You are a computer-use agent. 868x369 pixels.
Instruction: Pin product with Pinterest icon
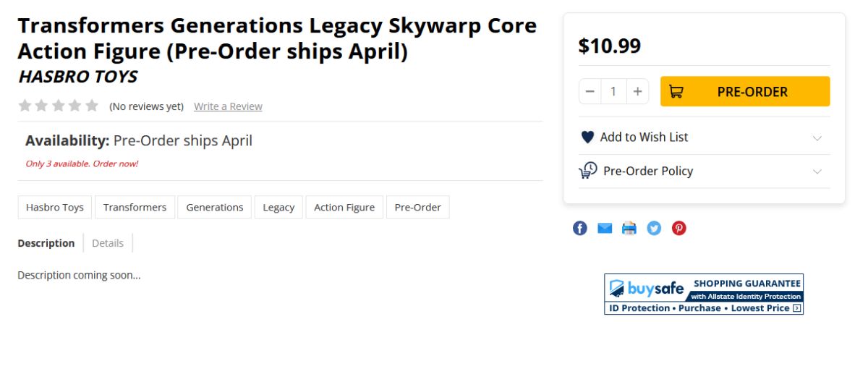click(678, 229)
